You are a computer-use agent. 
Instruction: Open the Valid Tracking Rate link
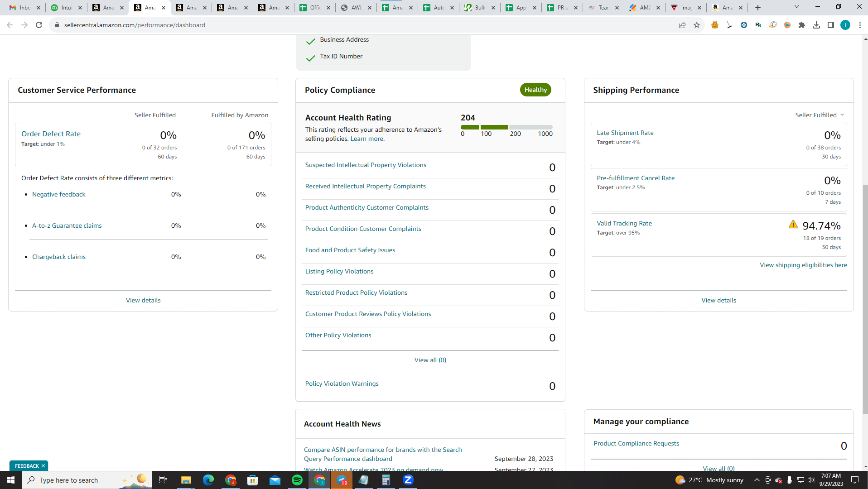tap(624, 223)
